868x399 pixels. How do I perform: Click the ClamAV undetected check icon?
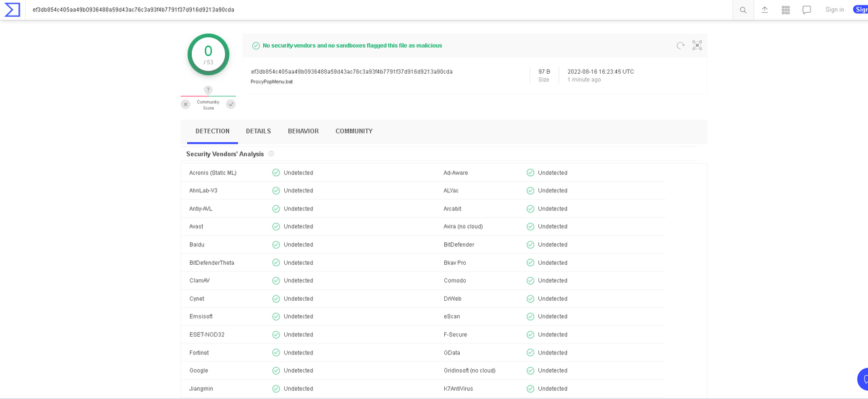pyautogui.click(x=276, y=280)
